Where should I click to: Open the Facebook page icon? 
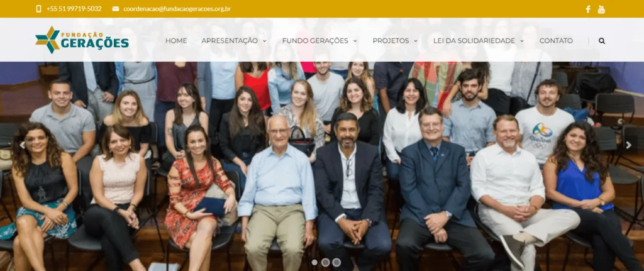pyautogui.click(x=588, y=9)
